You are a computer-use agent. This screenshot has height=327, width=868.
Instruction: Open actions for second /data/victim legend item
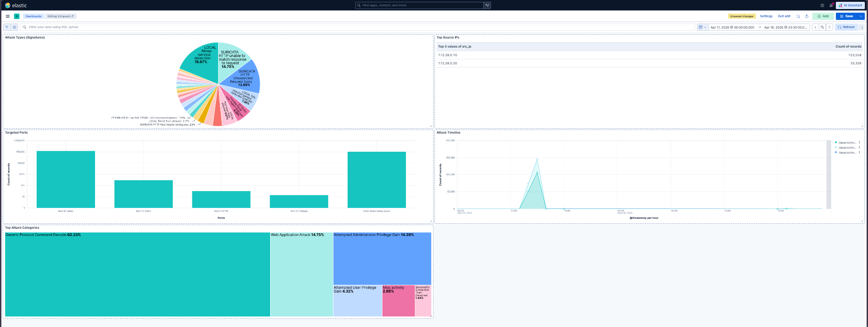coord(859,148)
